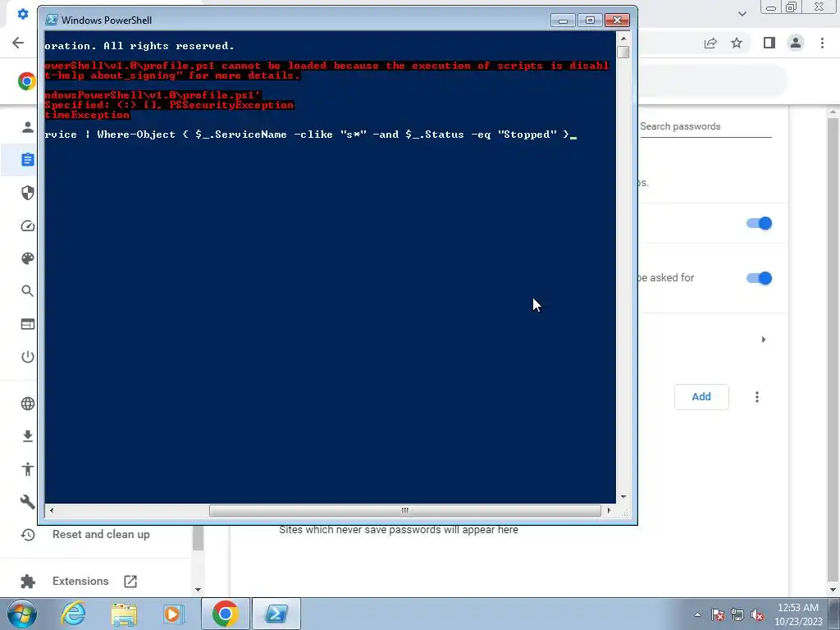
Task: Open Search engine magnifier icon in sidebar
Action: 28,291
